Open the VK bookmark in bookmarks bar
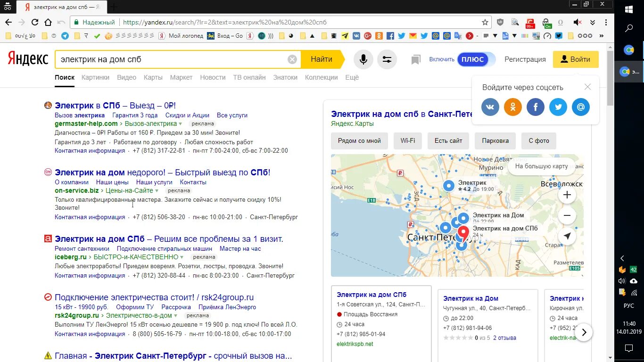644x362 pixels. [x=356, y=35]
